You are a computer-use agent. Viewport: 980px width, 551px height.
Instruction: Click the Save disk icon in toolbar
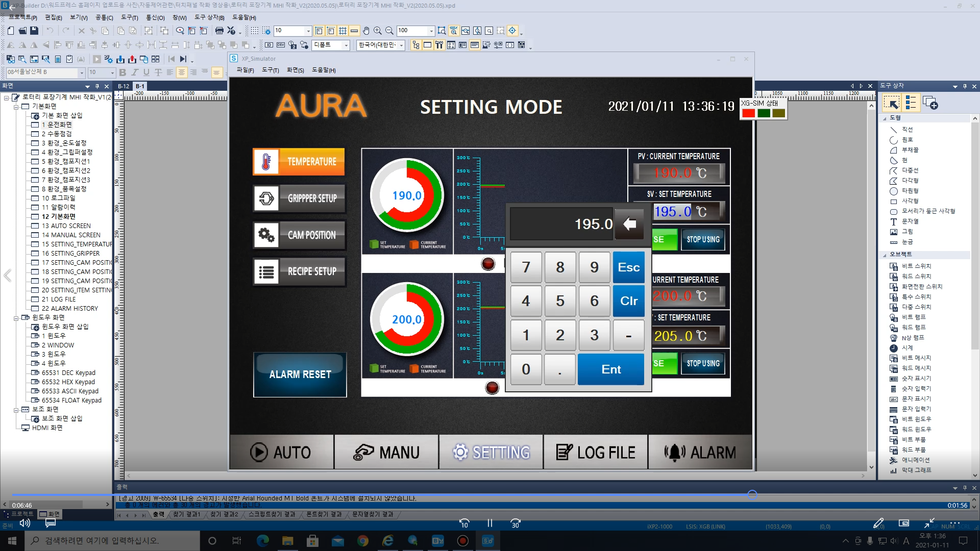coord(34,31)
